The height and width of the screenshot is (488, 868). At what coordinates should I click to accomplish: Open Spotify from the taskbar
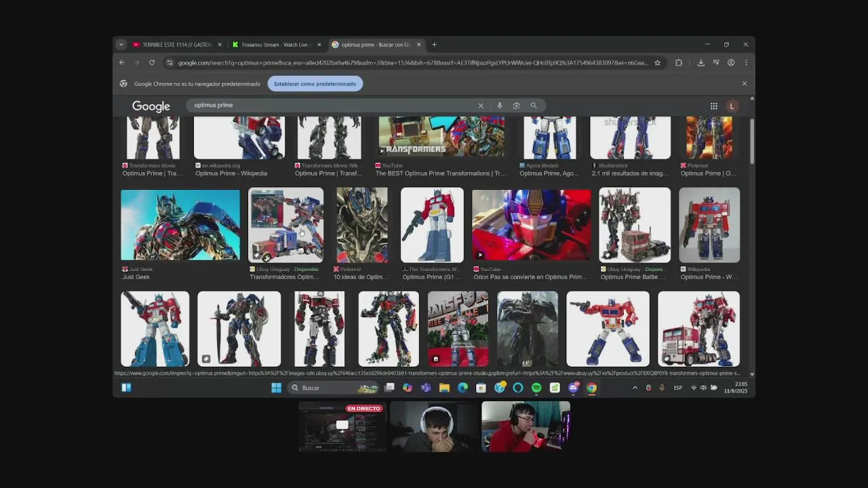tap(536, 388)
